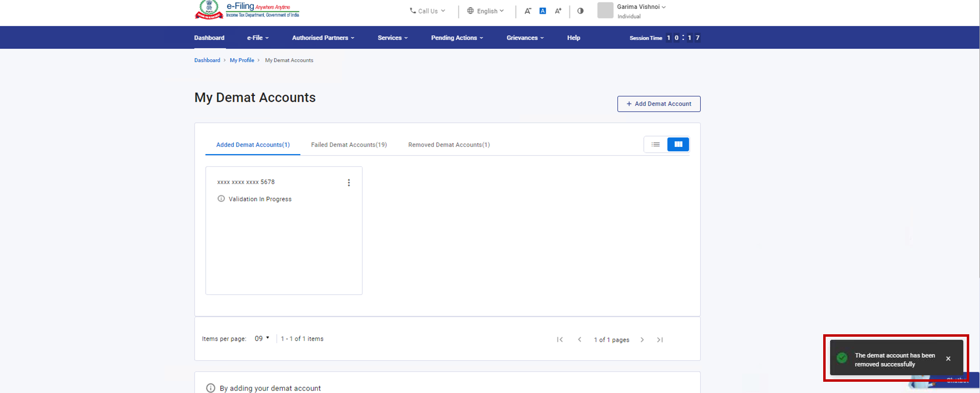The width and height of the screenshot is (980, 393).
Task: Open the Pending Actions menu
Action: [x=457, y=38]
